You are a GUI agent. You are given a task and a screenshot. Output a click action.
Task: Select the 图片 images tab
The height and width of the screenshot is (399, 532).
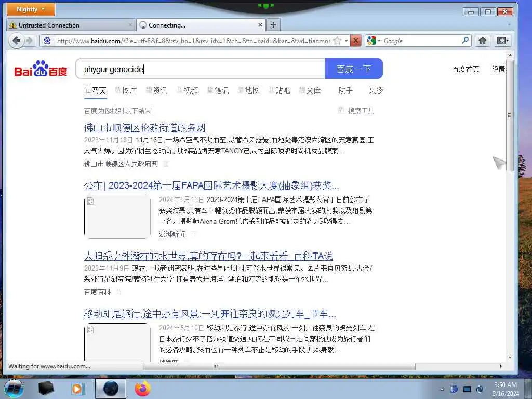[126, 90]
